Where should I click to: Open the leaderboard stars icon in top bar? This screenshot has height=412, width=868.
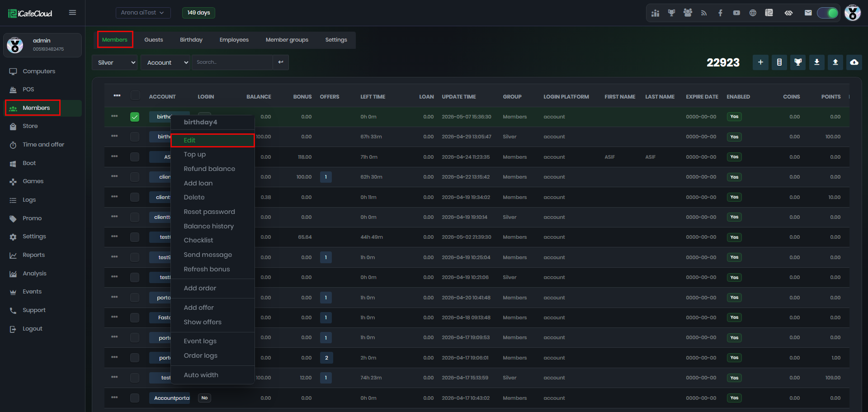pos(655,13)
